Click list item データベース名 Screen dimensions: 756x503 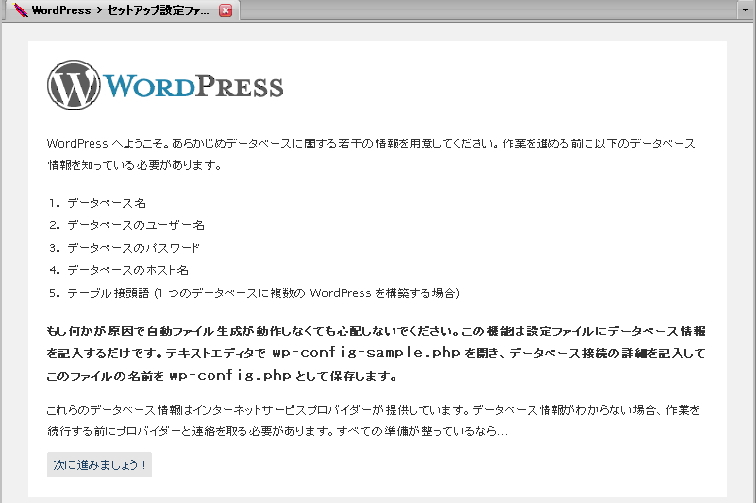(x=107, y=203)
